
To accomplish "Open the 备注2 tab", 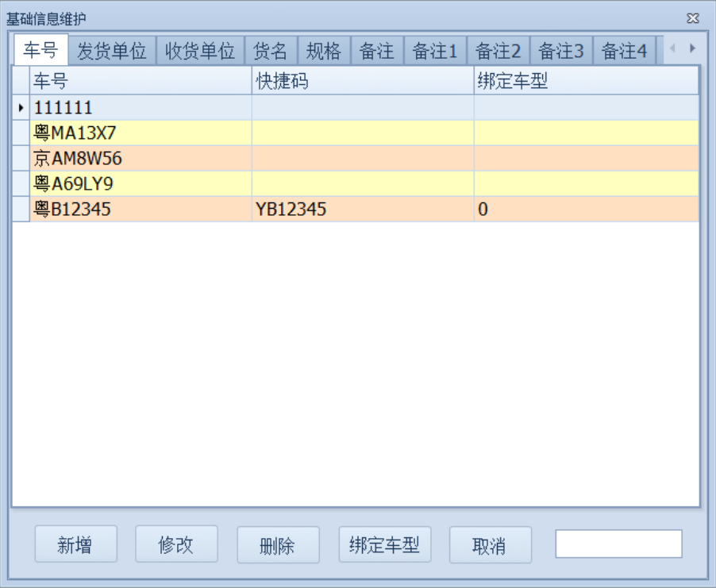I will (499, 51).
